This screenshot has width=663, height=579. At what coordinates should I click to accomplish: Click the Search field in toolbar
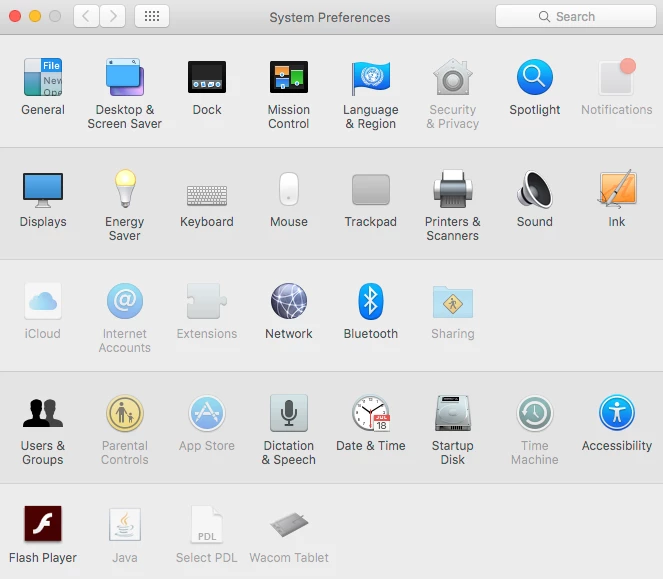575,16
